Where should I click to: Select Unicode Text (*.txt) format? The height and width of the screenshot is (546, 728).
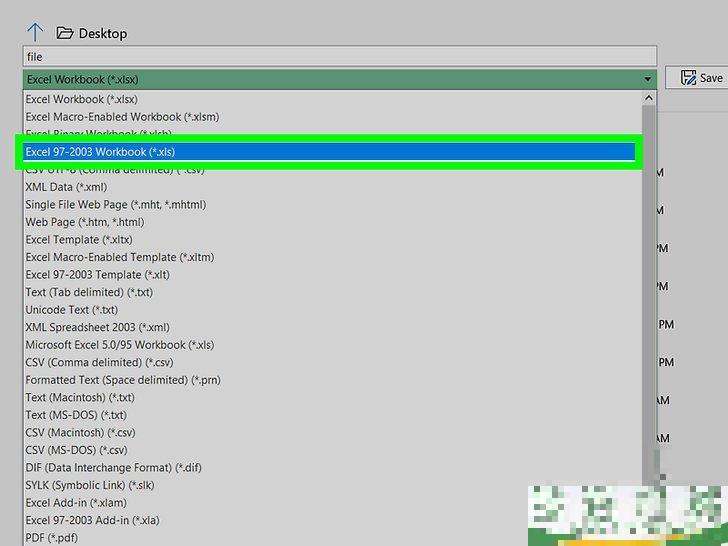coord(71,310)
